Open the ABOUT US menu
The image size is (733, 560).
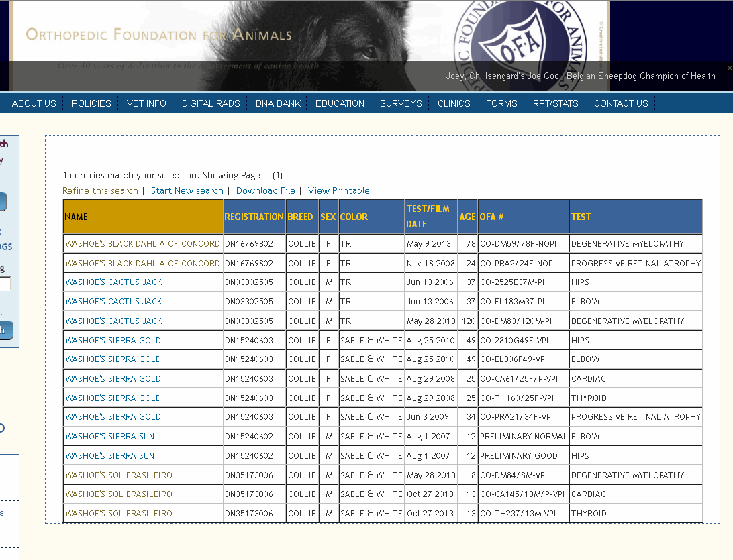coord(34,103)
